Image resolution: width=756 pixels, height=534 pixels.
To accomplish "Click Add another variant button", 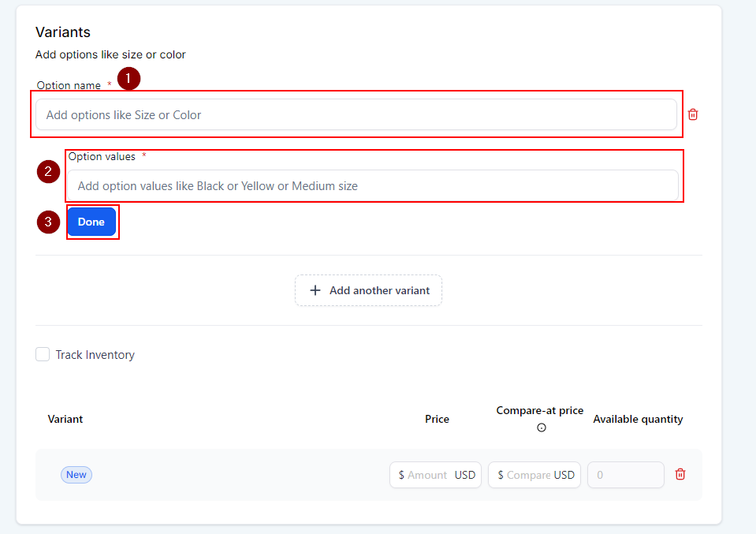I will (x=368, y=290).
